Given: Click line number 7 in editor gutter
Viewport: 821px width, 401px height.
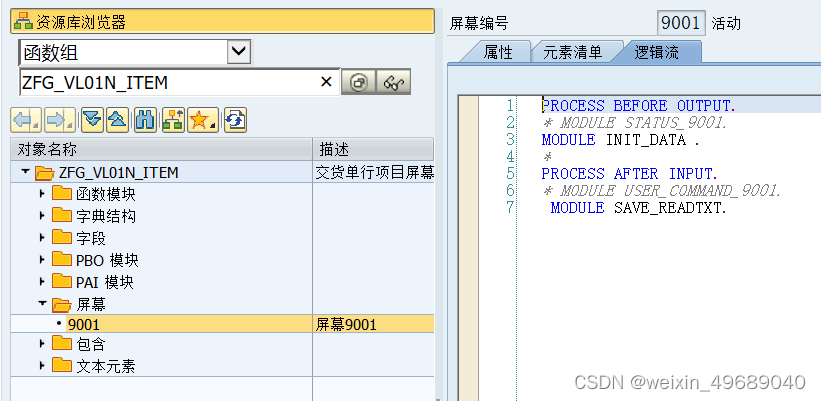Looking at the screenshot, I should [510, 207].
